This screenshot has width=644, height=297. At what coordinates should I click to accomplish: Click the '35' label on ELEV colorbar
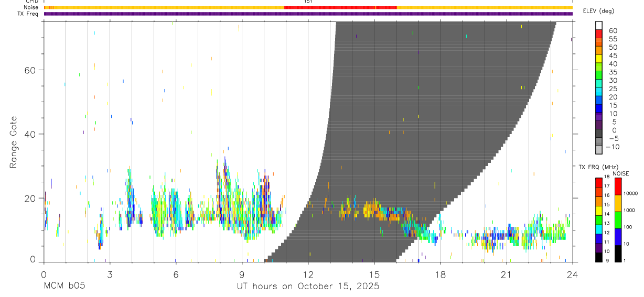(x=613, y=72)
